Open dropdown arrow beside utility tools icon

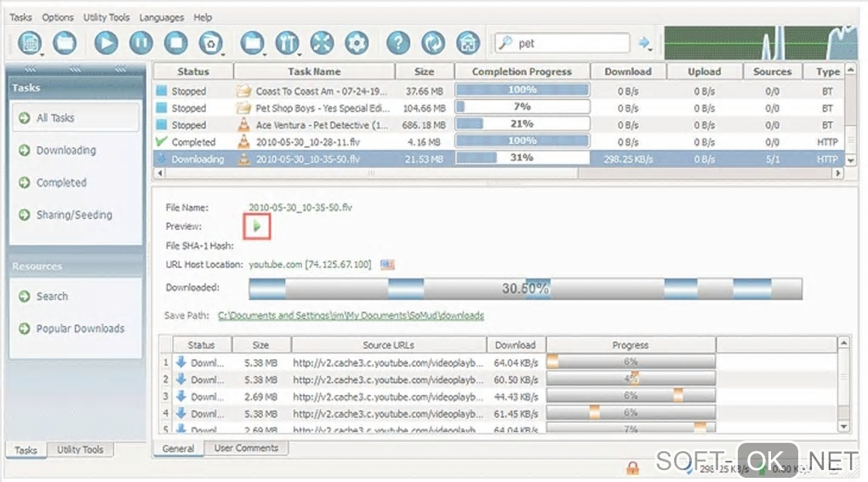tap(300, 55)
